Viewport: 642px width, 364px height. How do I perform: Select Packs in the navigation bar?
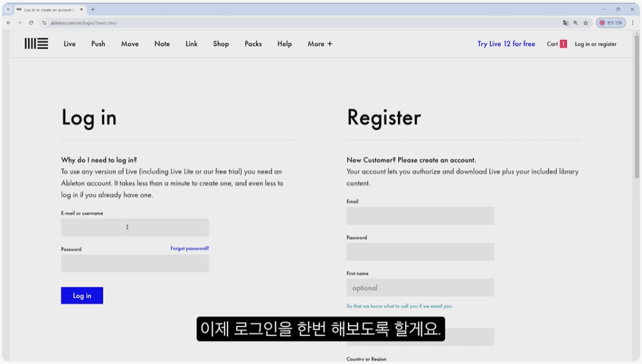coord(253,44)
